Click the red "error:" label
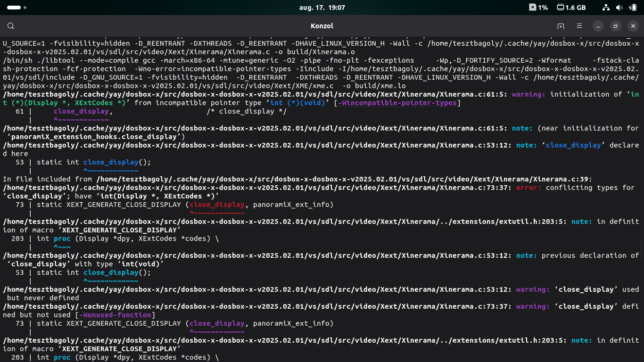644x362 pixels. (x=527, y=188)
